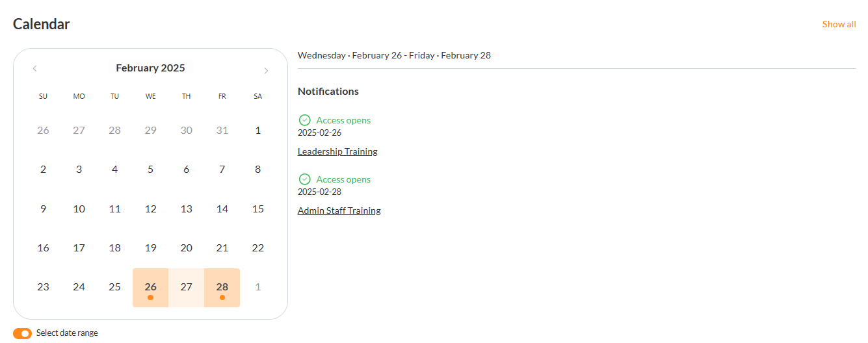Image resolution: width=868 pixels, height=343 pixels.
Task: Select greyed-out January 31 date
Action: pos(222,131)
